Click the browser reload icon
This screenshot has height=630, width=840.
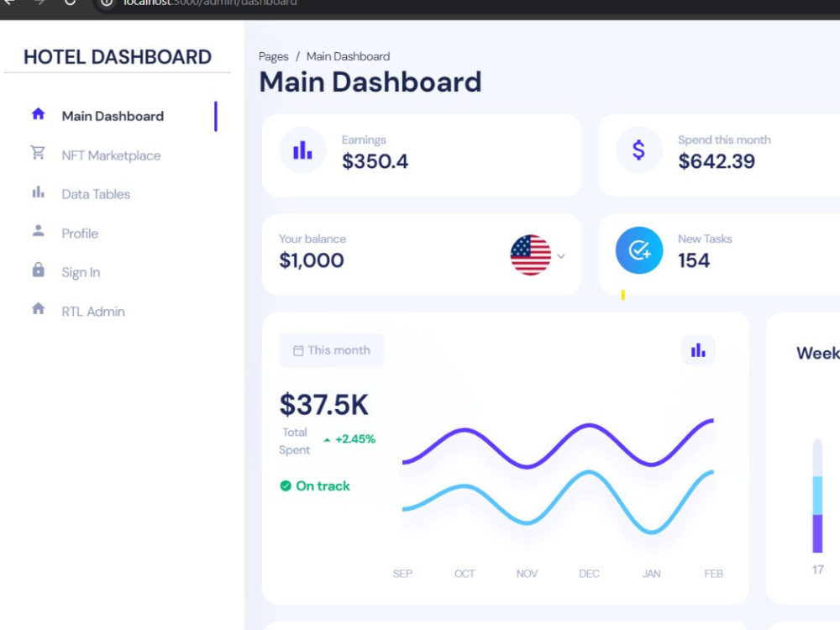pos(70,3)
